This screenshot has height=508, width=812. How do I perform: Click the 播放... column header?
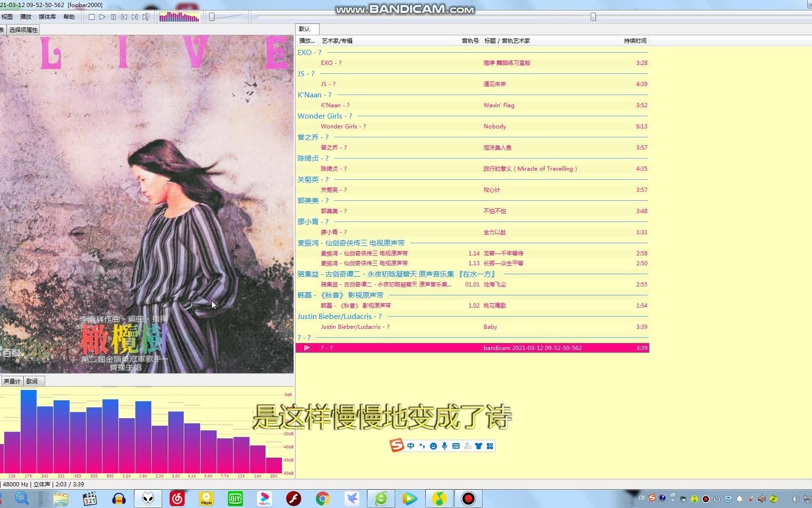click(x=307, y=41)
